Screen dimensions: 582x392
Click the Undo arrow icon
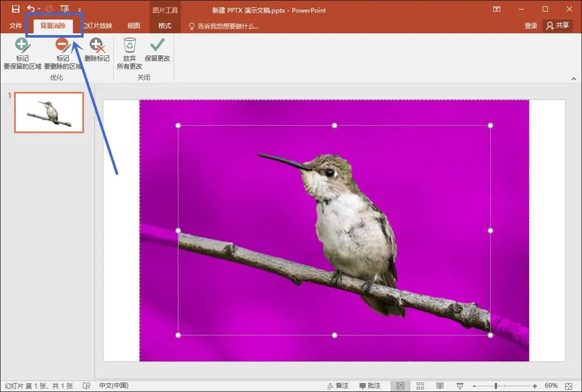[31, 9]
